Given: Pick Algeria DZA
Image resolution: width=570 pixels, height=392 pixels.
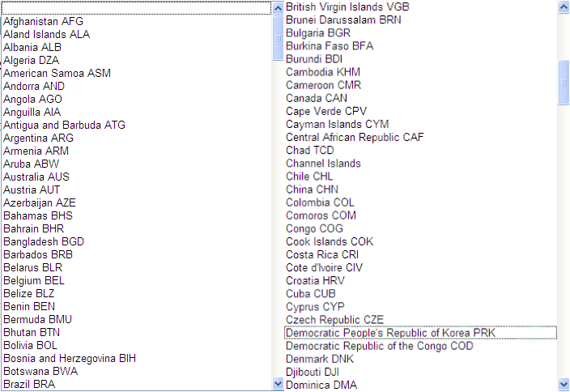Looking at the screenshot, I should pos(32,61).
